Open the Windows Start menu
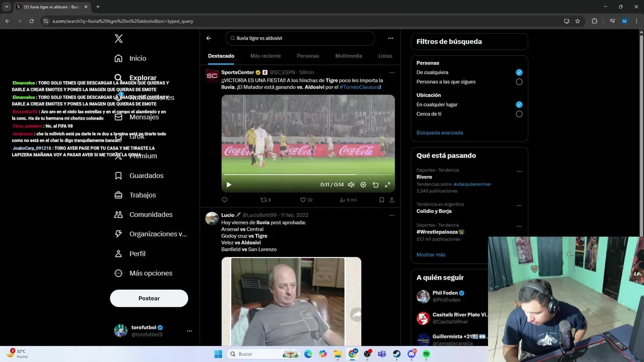Screen dimensions: 644x362 click(x=218, y=354)
